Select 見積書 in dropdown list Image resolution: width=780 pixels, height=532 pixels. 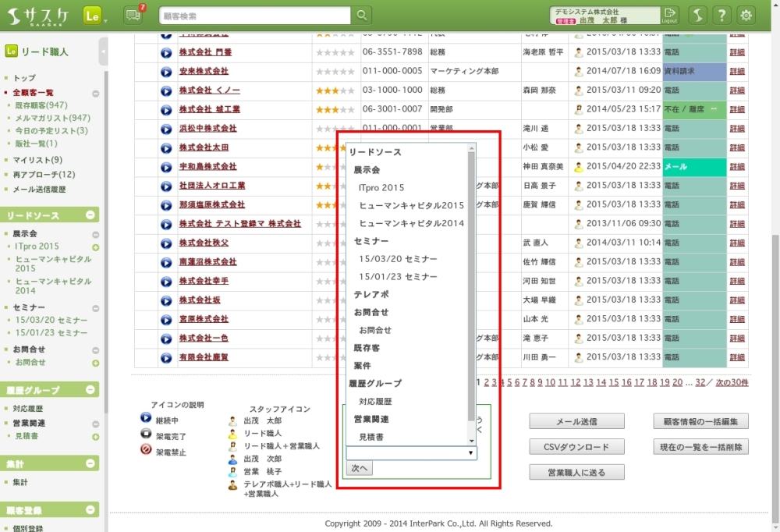pos(371,437)
